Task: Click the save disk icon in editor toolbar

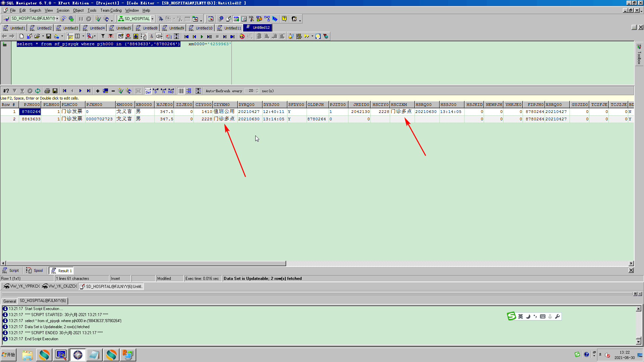Action: pyautogui.click(x=49, y=36)
